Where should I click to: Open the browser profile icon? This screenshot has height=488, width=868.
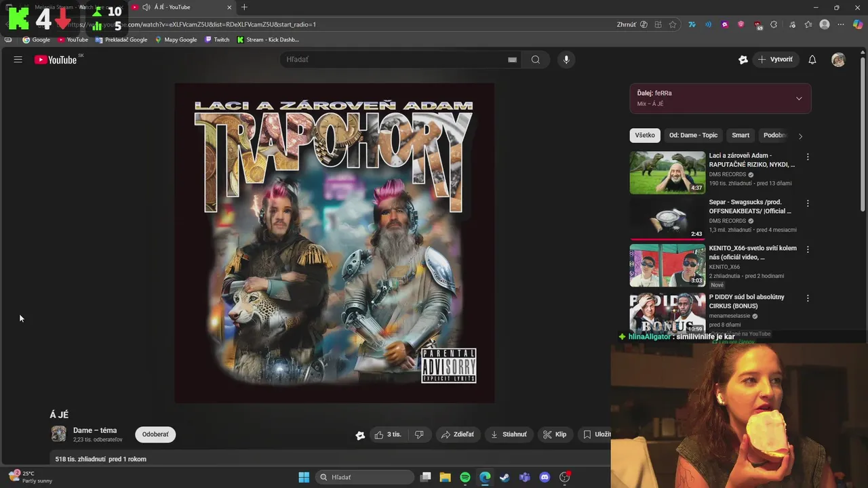(825, 24)
